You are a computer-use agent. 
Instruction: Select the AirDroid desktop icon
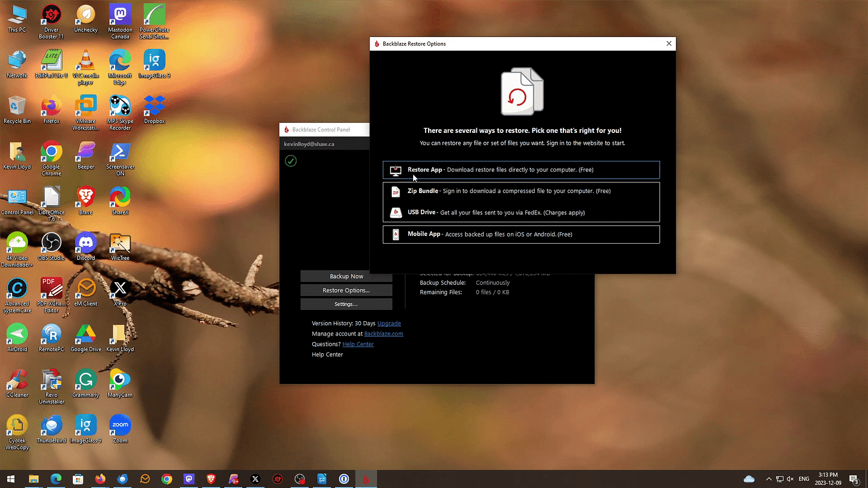click(17, 338)
